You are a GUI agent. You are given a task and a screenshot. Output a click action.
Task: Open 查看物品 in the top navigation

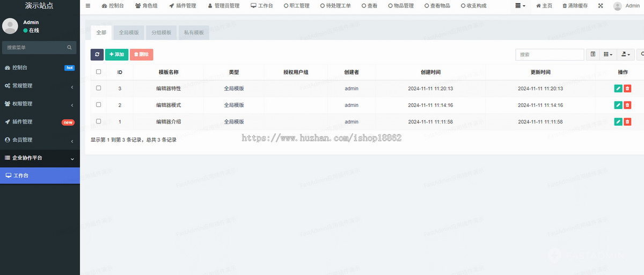tap(437, 6)
